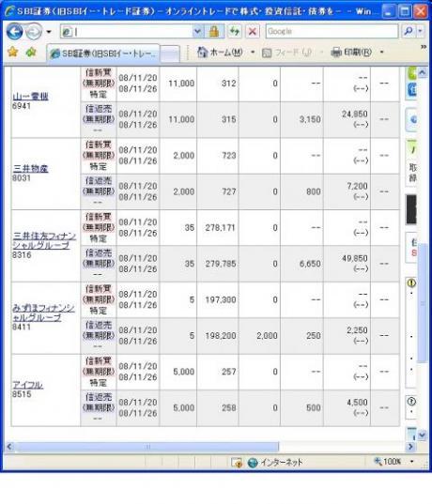Click the vertical scrollbar thumb
Viewport: 432px width, 504px height.
[423, 303]
